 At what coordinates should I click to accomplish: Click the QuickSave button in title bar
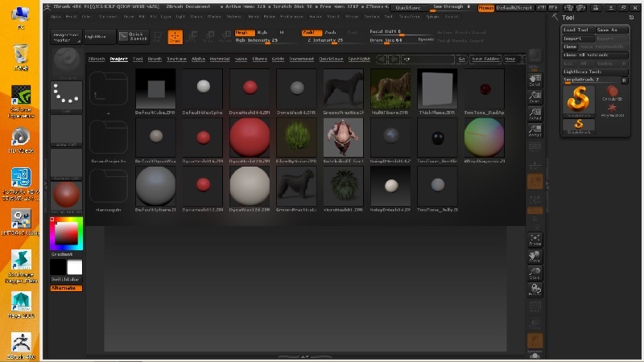pos(408,8)
